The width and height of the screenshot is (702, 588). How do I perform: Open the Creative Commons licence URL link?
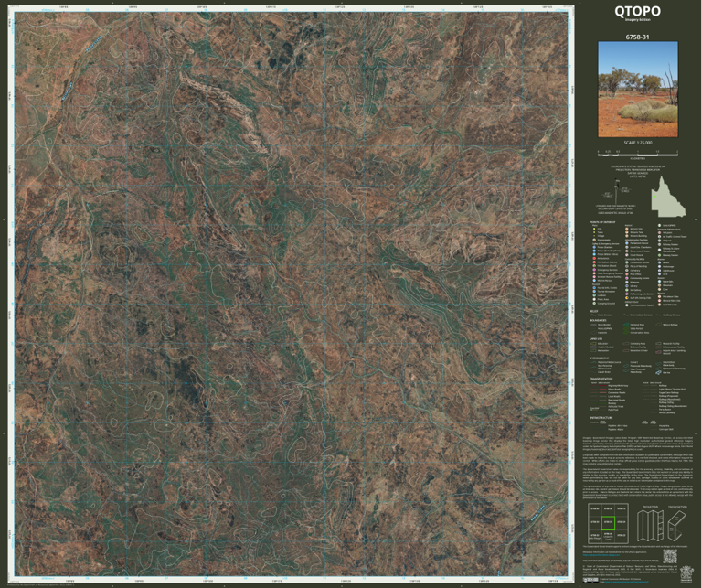[626, 582]
